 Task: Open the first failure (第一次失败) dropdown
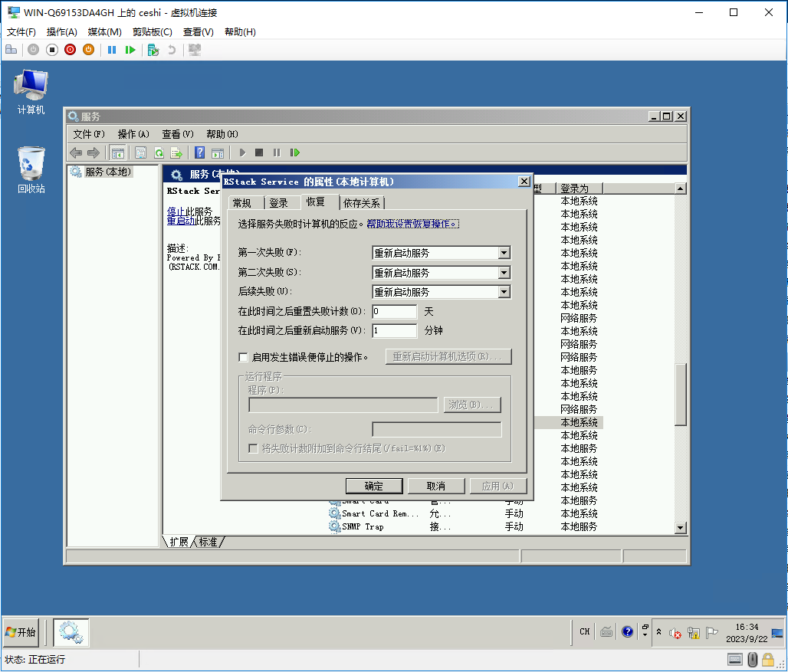click(504, 253)
